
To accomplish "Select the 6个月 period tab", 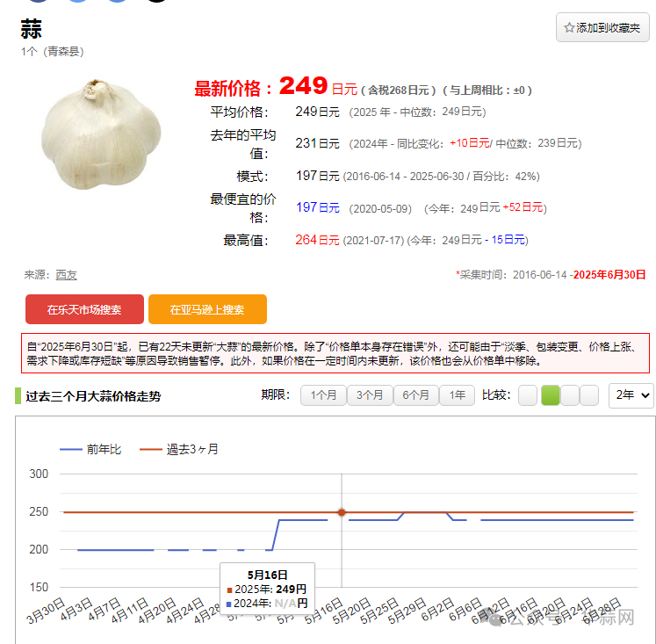I will coord(416,395).
